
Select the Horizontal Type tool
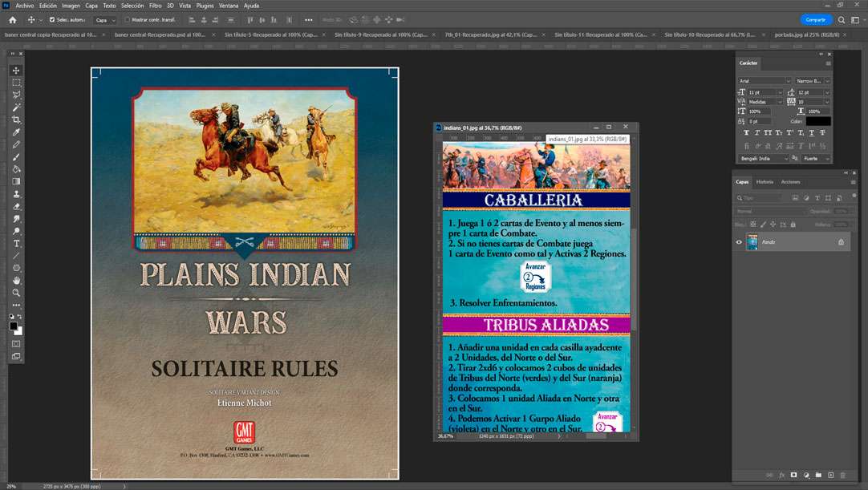tap(16, 243)
